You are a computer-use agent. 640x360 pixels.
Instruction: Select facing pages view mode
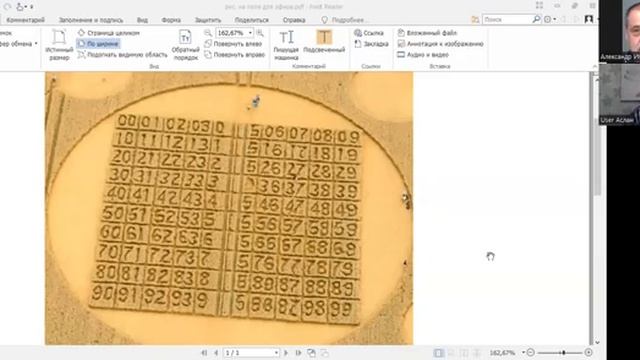464,353
